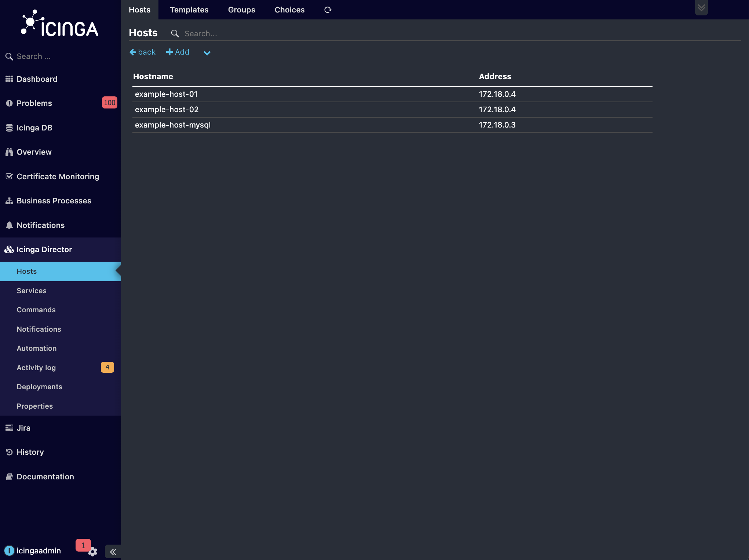Open example-host-01 row
The width and height of the screenshot is (749, 560).
[x=392, y=94]
